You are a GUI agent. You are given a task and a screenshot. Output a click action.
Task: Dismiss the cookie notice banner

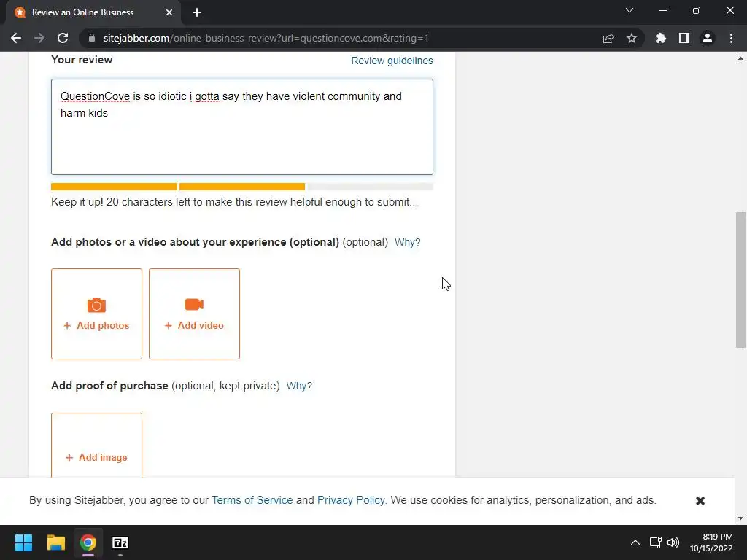(x=700, y=500)
